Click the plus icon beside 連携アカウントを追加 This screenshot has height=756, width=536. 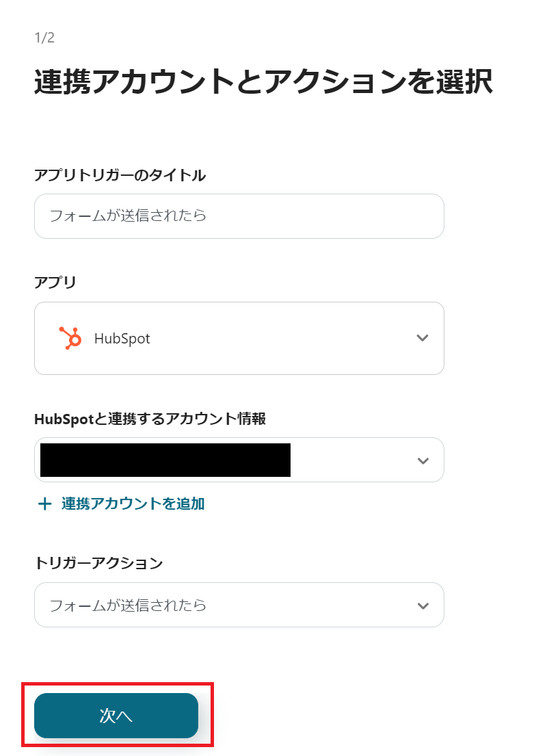coord(44,504)
